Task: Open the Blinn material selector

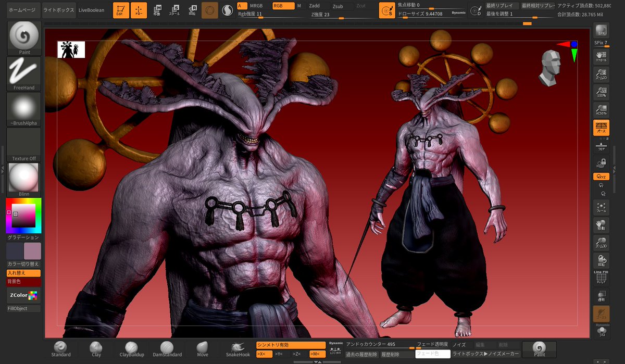Action: pyautogui.click(x=24, y=180)
